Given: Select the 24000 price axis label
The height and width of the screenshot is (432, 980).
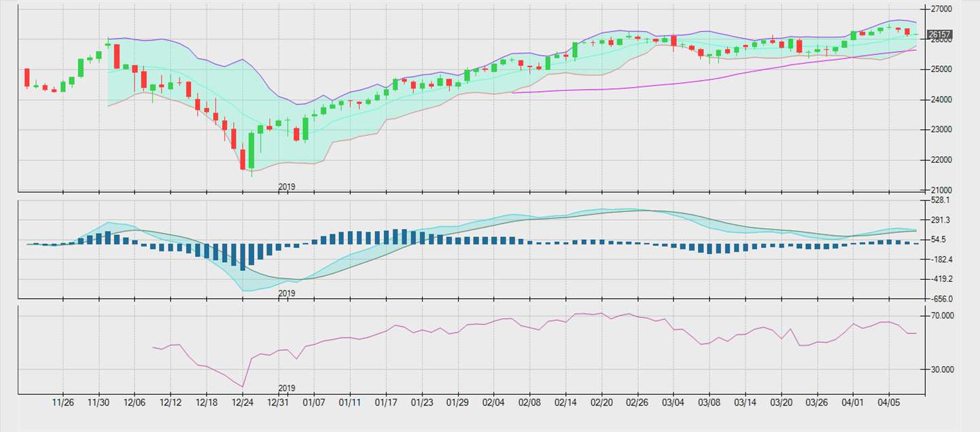Looking at the screenshot, I should pos(940,100).
